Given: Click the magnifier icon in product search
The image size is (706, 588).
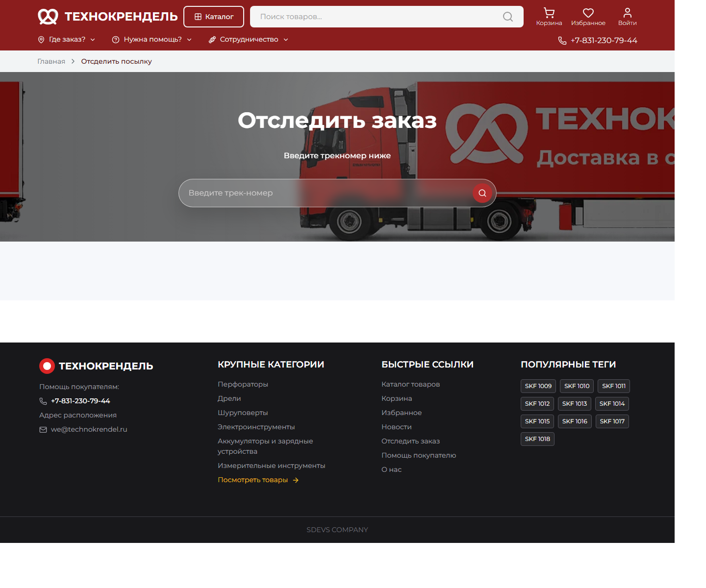Looking at the screenshot, I should [x=508, y=17].
